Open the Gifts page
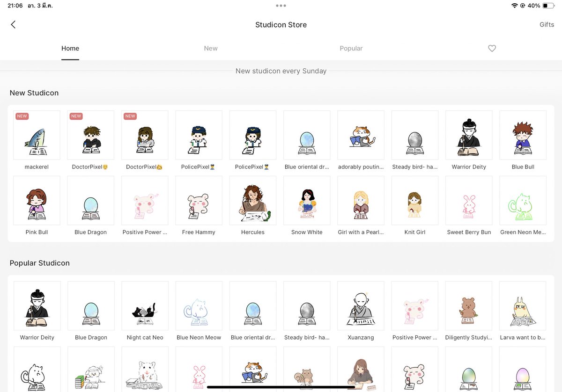562x392 pixels. pos(547,25)
